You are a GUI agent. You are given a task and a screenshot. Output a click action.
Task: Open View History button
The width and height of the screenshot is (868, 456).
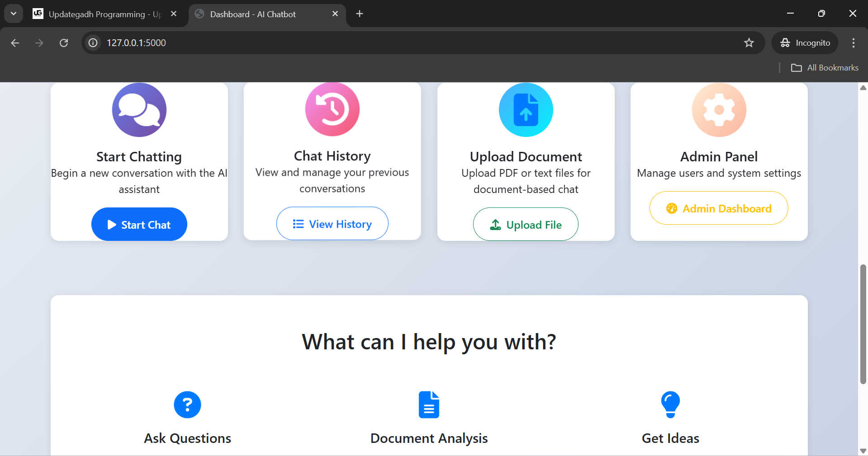[x=332, y=224]
